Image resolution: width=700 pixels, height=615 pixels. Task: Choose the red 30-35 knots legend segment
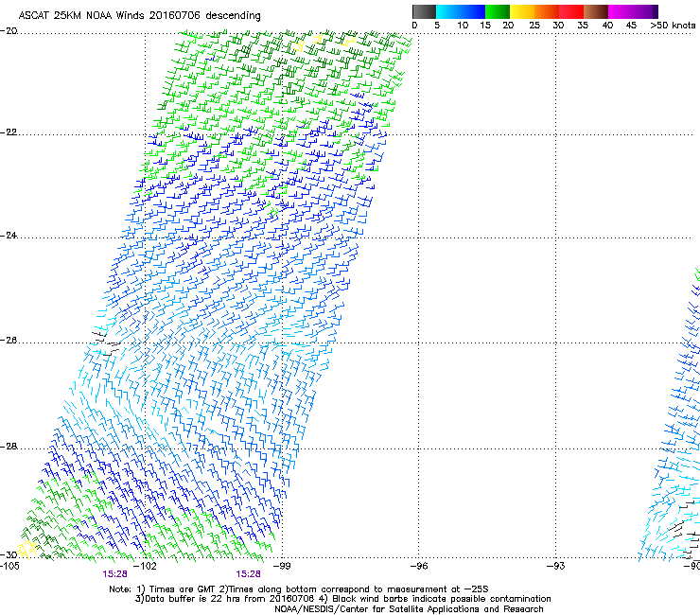pyautogui.click(x=571, y=11)
